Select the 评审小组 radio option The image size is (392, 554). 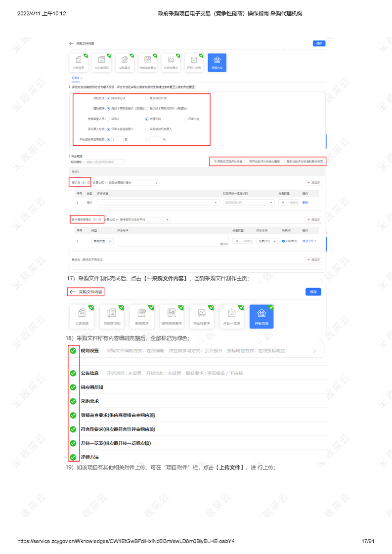click(x=185, y=119)
